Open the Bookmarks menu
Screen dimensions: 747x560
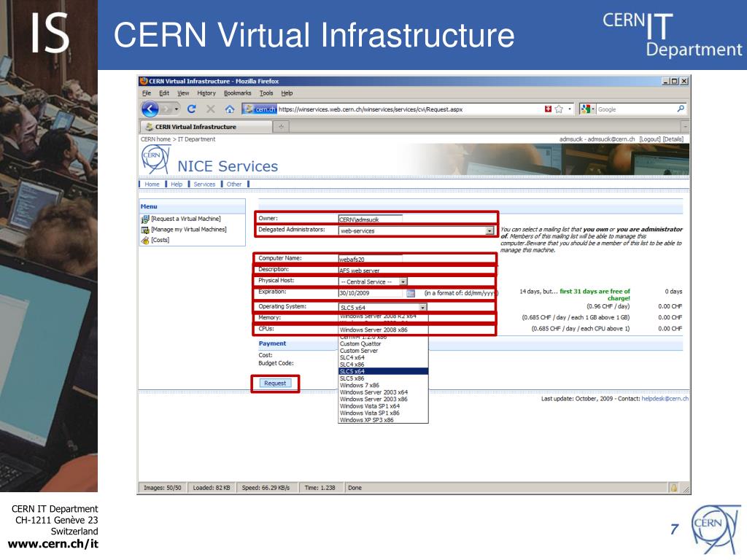coord(237,93)
